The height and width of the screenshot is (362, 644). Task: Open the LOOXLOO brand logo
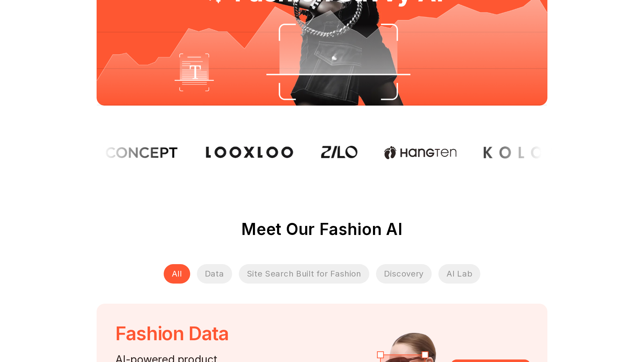pyautogui.click(x=250, y=153)
